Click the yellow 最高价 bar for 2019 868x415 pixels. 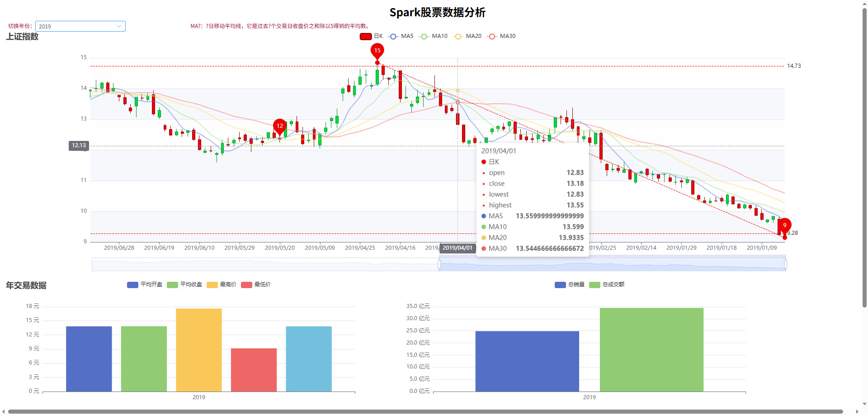[x=199, y=350]
